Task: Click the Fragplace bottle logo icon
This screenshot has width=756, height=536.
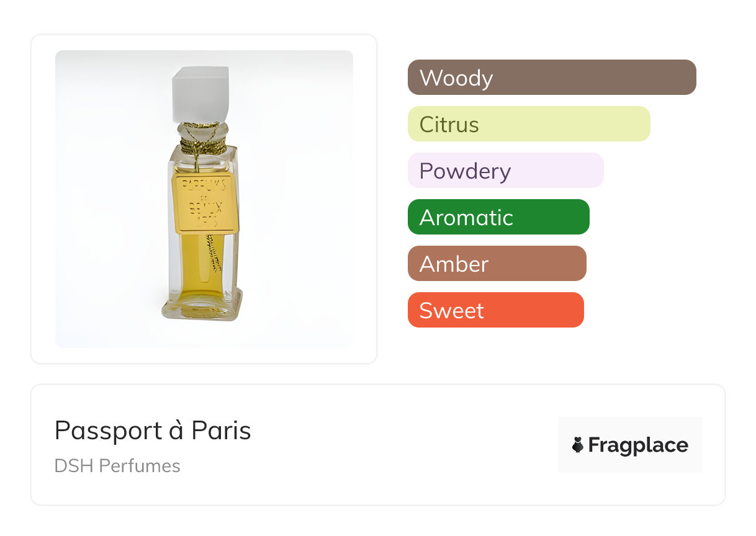Action: pyautogui.click(x=578, y=445)
